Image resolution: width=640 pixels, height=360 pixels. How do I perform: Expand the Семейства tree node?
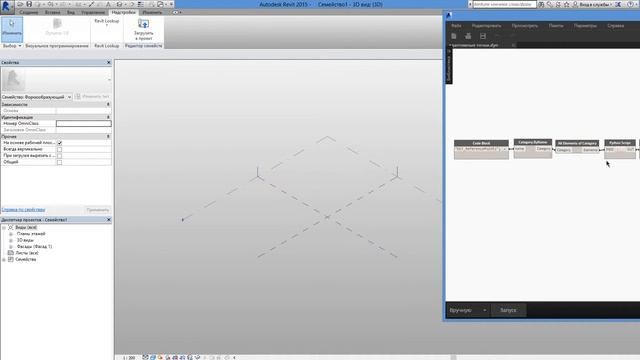(x=4, y=260)
